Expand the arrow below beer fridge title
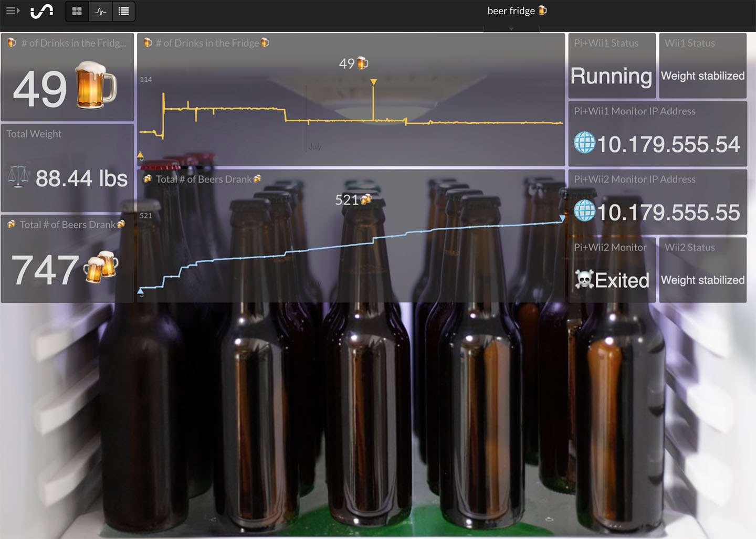756x539 pixels. click(511, 29)
